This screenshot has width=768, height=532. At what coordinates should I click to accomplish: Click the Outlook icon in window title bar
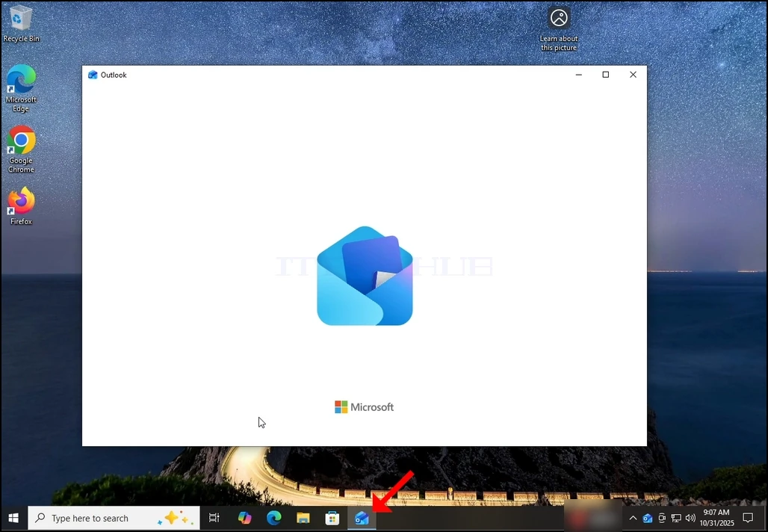click(93, 75)
